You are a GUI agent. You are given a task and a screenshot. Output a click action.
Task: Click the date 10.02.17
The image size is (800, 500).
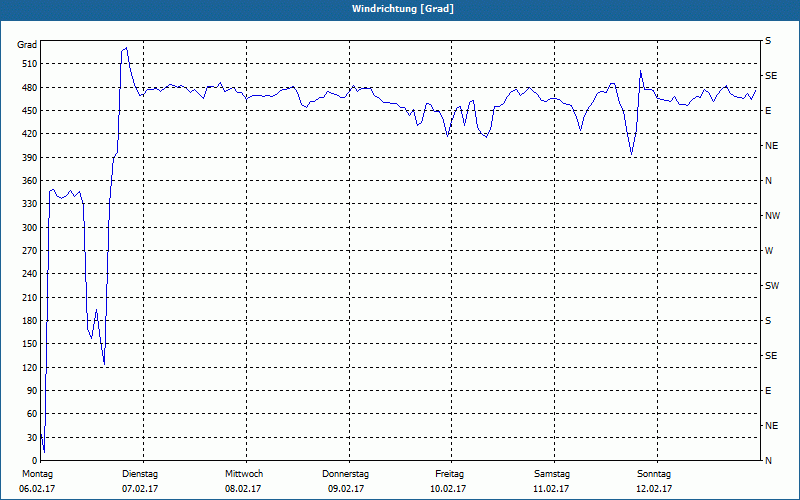click(x=448, y=489)
